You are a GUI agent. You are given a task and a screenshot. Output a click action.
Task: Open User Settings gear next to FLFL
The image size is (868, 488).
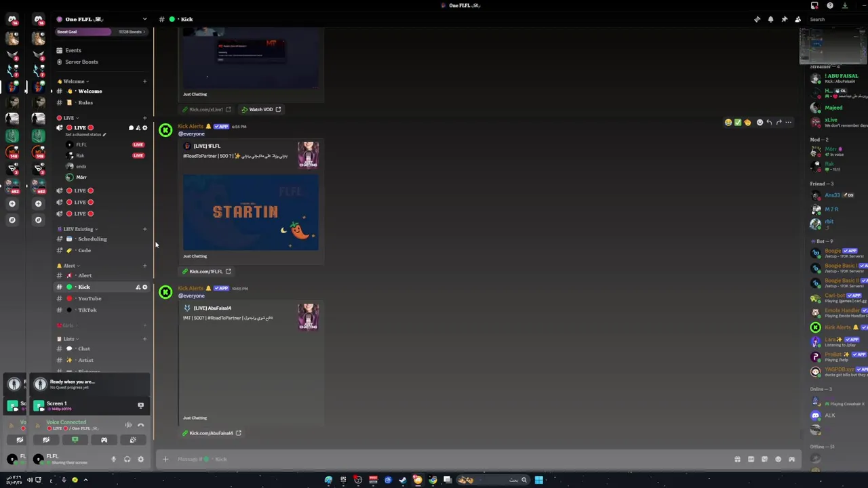140,459
